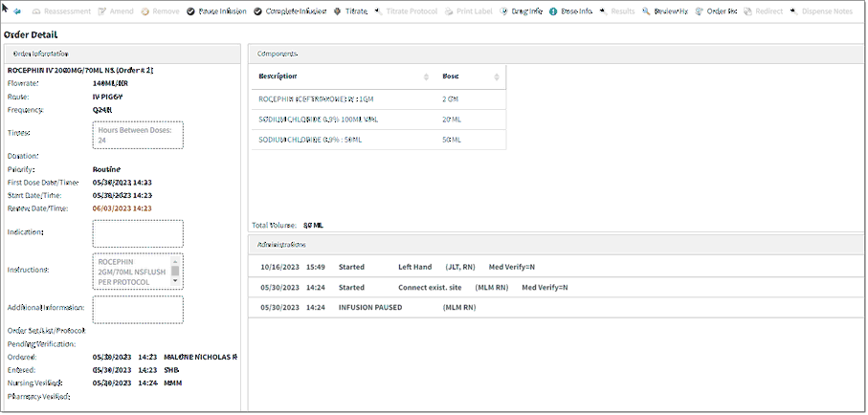The height and width of the screenshot is (415, 868).
Task: Click the Entered by initials SHB
Action: click(x=171, y=370)
